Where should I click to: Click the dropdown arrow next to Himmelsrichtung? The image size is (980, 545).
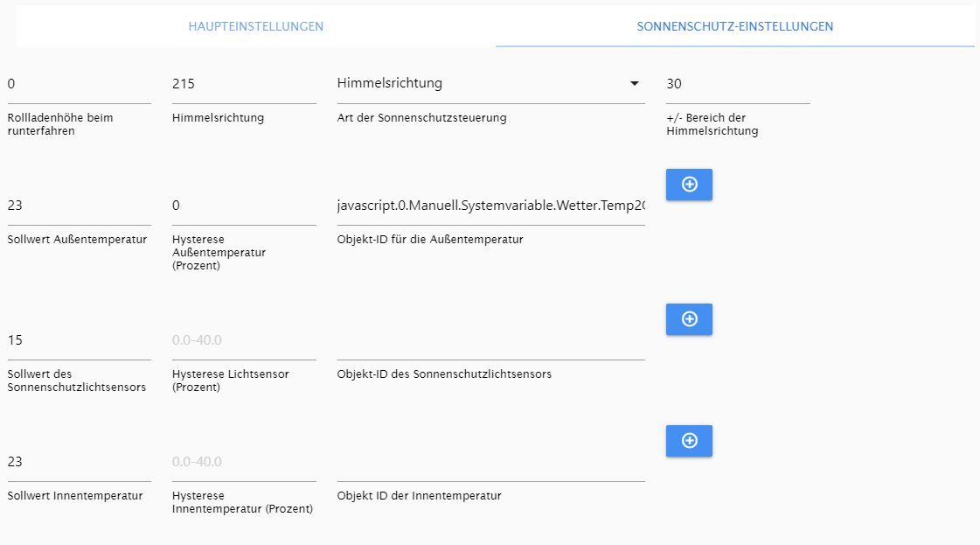coord(635,83)
